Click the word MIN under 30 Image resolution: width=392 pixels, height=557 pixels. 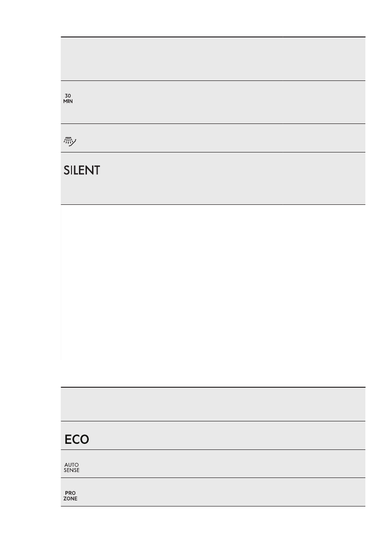(x=68, y=101)
